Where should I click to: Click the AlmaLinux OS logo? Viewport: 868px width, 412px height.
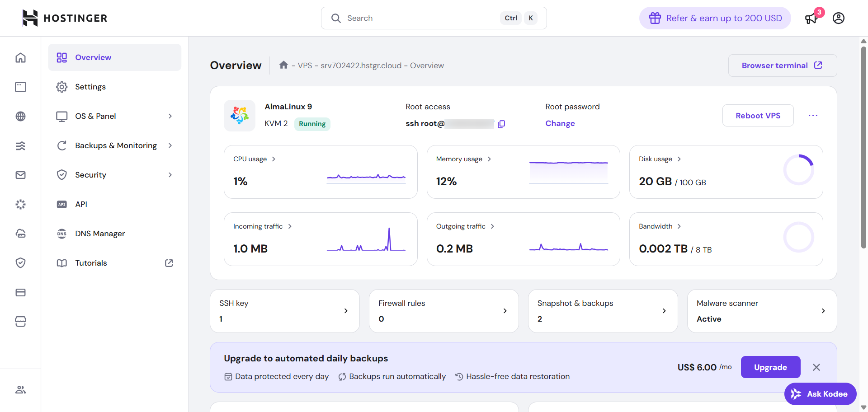240,116
